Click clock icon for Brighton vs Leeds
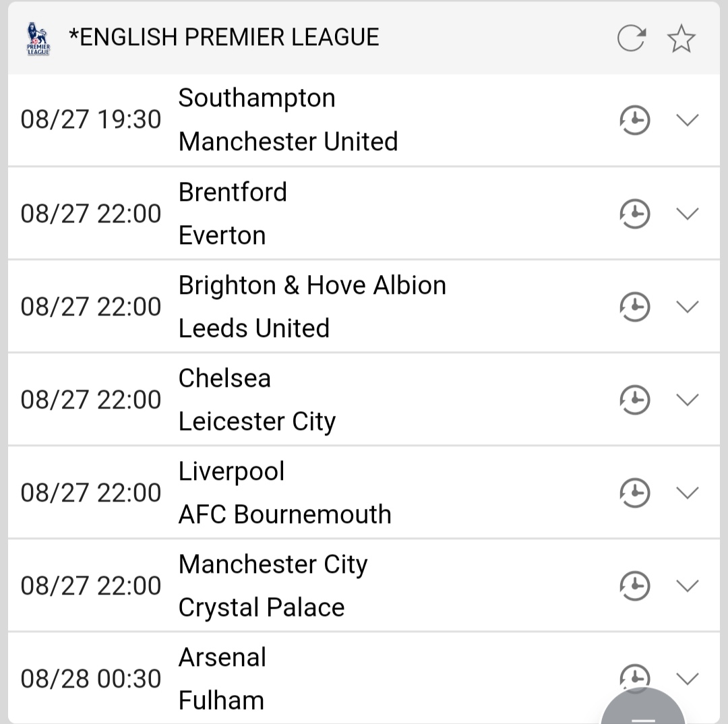 pos(634,307)
